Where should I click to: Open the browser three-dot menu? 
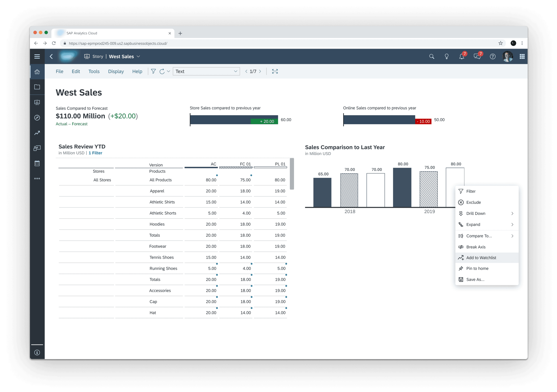522,43
